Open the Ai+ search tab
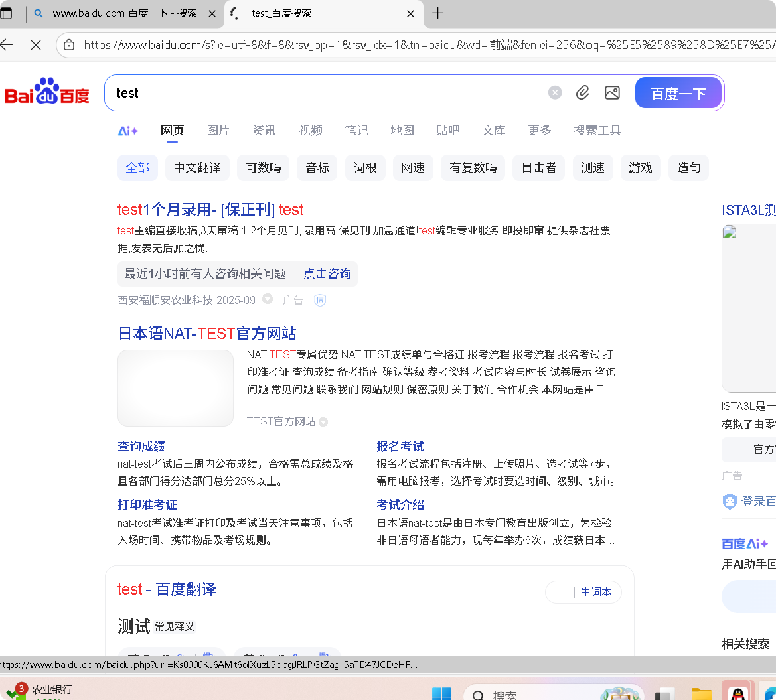The width and height of the screenshot is (776, 700). point(127,131)
